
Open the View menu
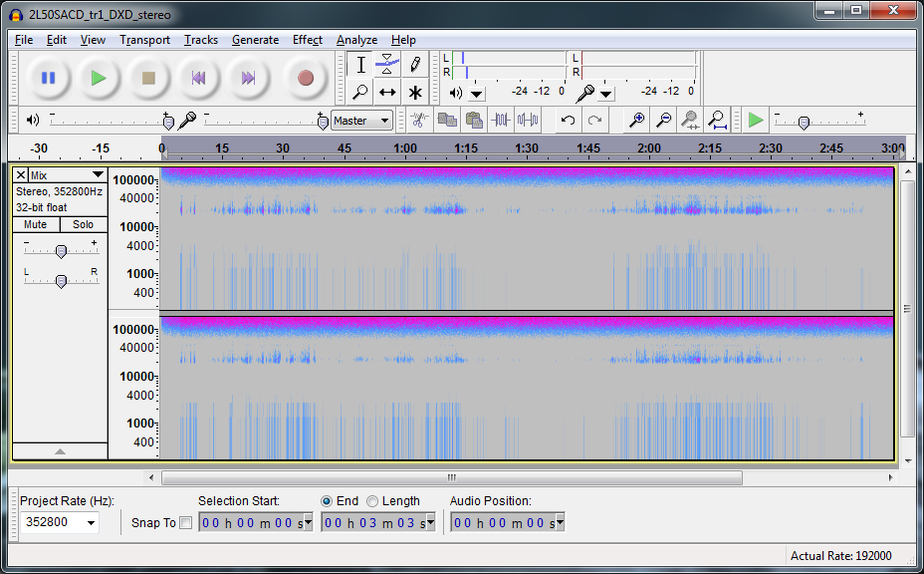(x=94, y=40)
